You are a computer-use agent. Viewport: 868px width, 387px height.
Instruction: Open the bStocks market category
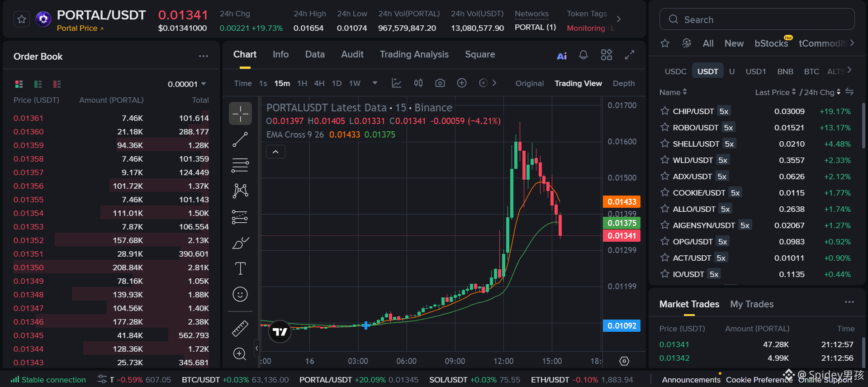coord(771,43)
